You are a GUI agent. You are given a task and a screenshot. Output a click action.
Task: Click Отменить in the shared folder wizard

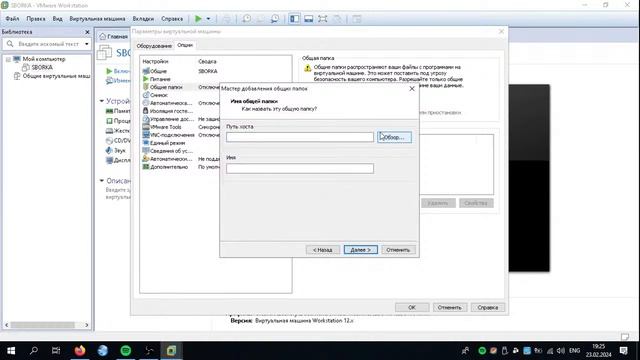(x=398, y=249)
